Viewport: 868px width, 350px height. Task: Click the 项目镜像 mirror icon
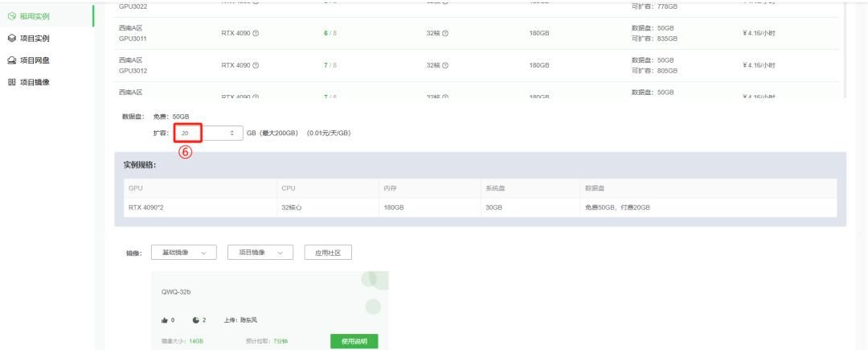coord(11,82)
